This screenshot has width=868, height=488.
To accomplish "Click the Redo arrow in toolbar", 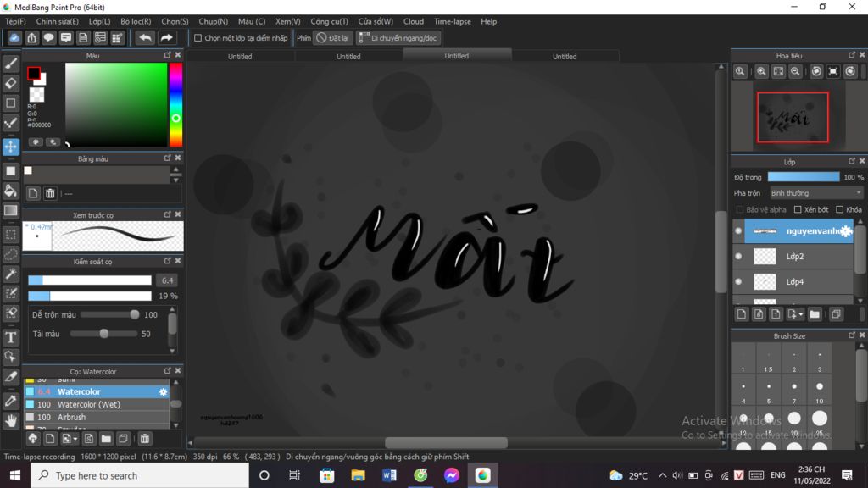I will coord(166,37).
